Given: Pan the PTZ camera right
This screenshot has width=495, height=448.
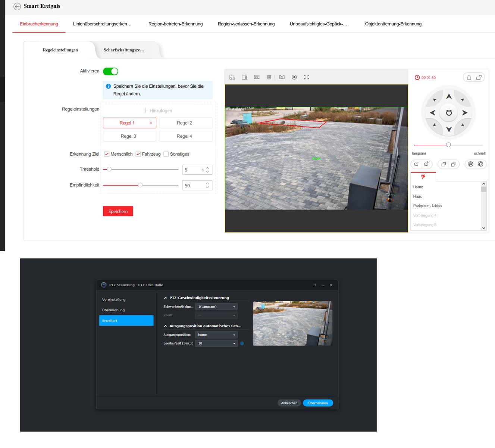Looking at the screenshot, I should point(465,113).
